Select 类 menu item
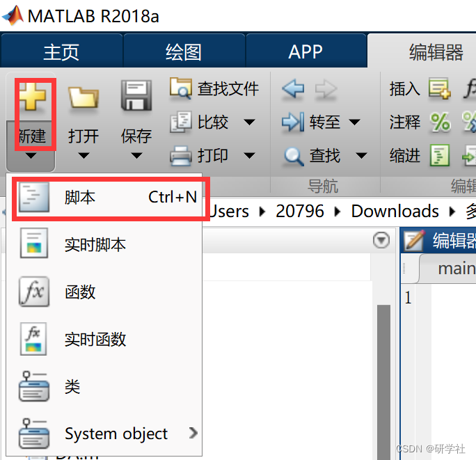The height and width of the screenshot is (460, 476). click(x=104, y=386)
